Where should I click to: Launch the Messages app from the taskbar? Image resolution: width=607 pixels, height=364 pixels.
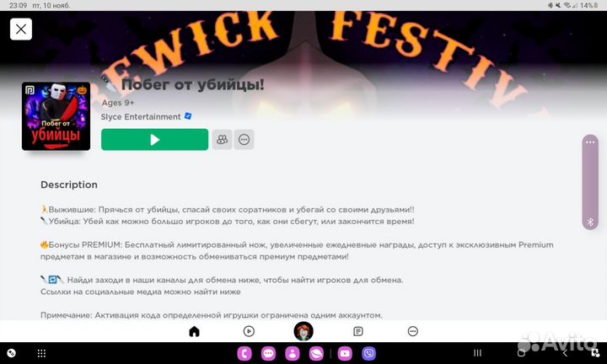[x=268, y=353]
